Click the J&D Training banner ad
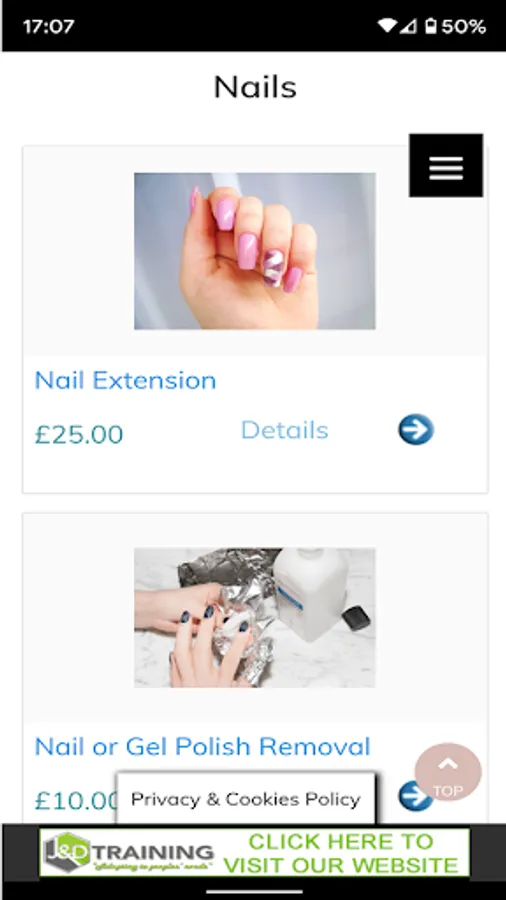This screenshot has height=900, width=506. pyautogui.click(x=254, y=852)
